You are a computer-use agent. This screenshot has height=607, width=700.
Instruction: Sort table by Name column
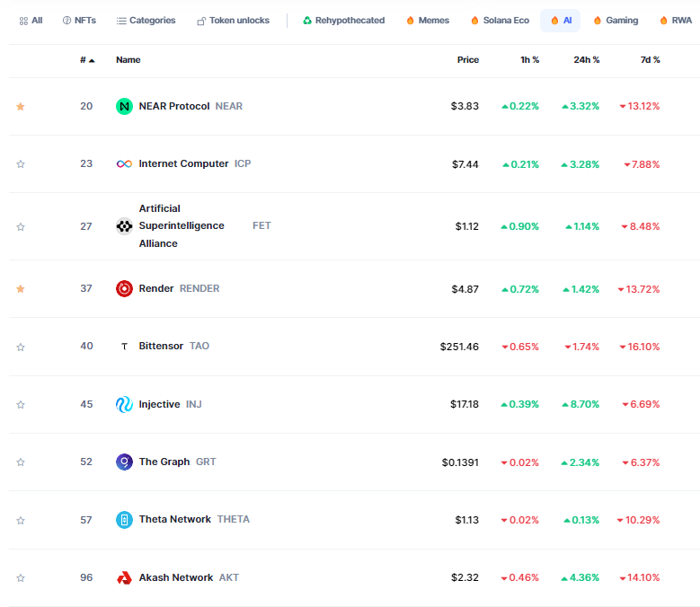128,60
